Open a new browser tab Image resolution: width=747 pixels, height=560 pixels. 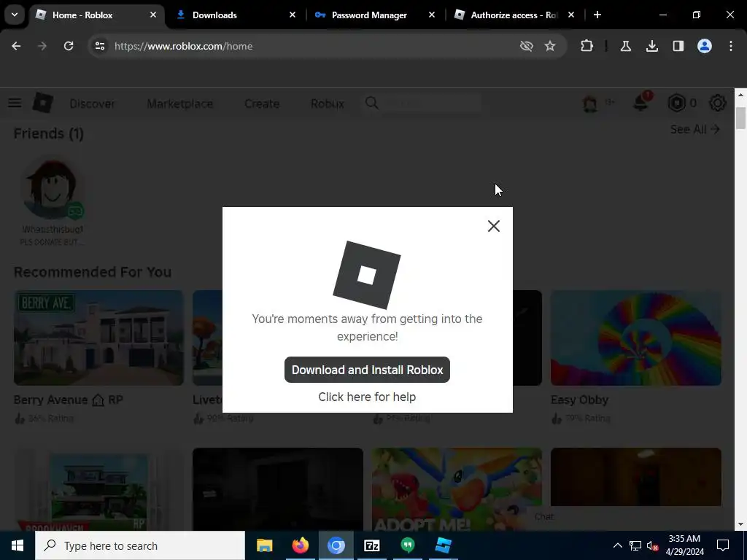(597, 15)
